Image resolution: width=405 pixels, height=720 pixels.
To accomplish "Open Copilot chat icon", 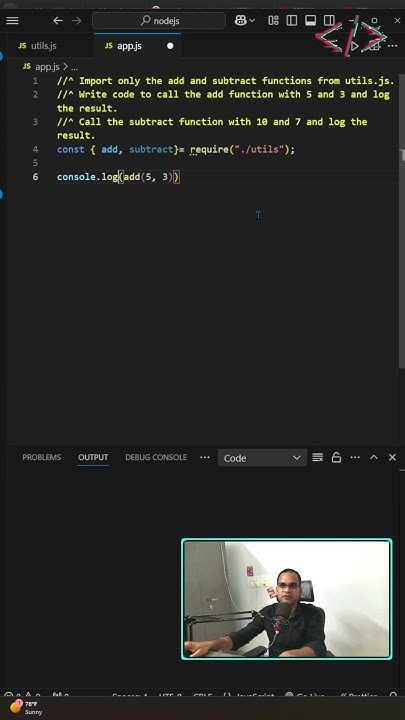I will 241,21.
